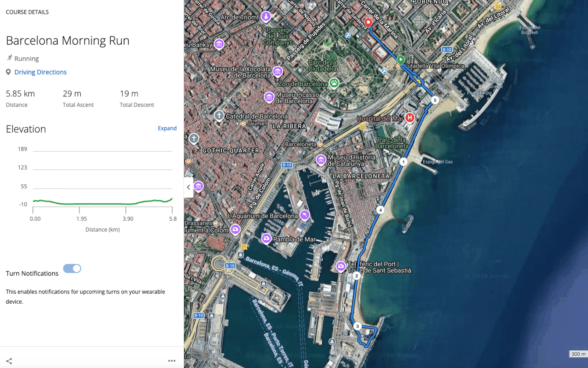The height and width of the screenshot is (368, 588).
Task: Open the three-dot more options menu
Action: tap(172, 361)
